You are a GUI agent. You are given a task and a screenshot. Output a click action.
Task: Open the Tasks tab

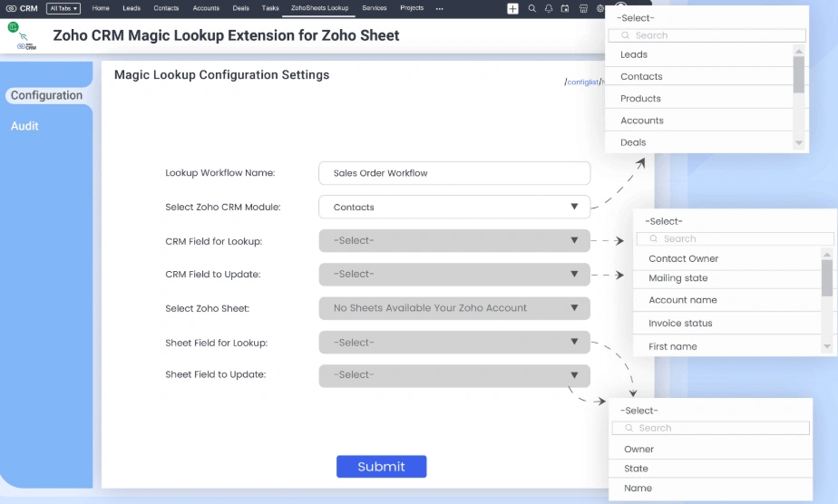point(270,8)
